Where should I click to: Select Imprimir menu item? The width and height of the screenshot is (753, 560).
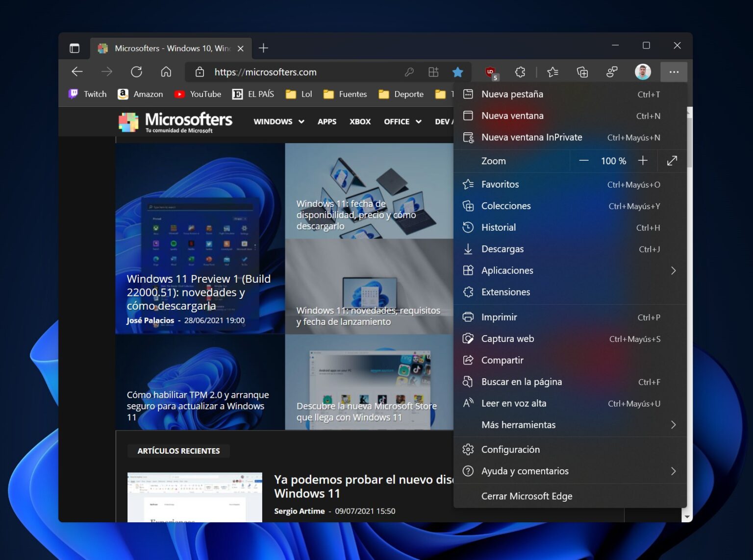570,317
